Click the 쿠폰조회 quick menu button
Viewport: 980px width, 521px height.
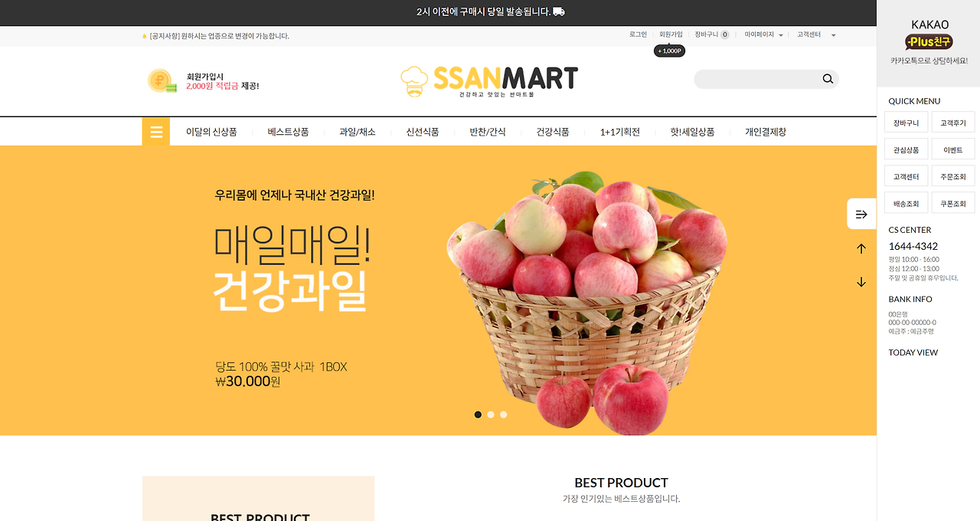click(953, 204)
